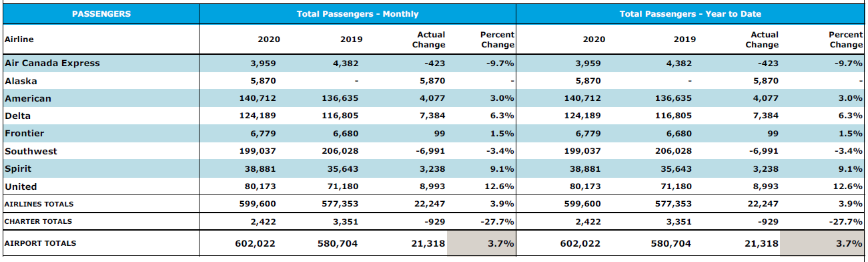Image resolution: width=868 pixels, height=262 pixels.
Task: Select the shaded monthly 3.7% percent cell
Action: 481,243
